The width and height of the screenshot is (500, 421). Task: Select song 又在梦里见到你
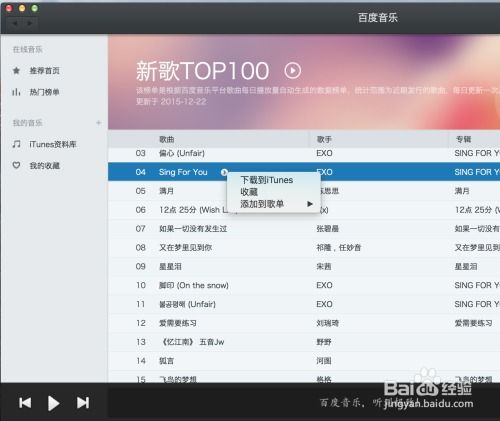(x=185, y=248)
